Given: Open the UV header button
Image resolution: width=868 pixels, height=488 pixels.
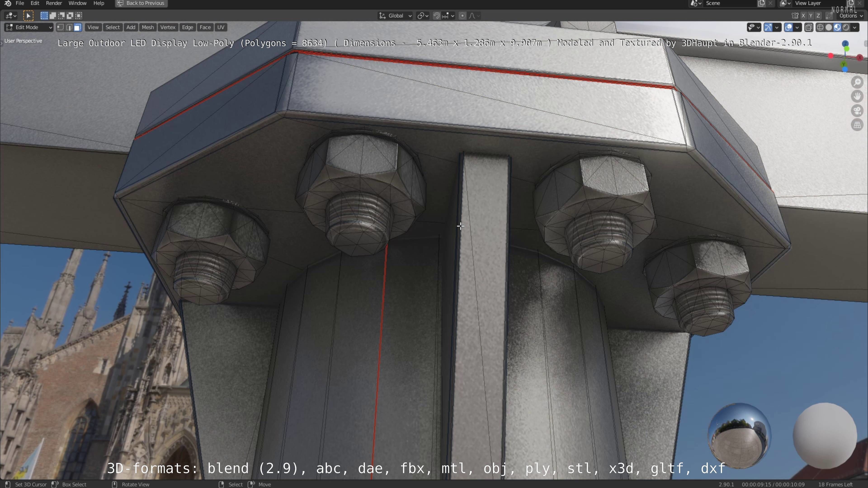Looking at the screenshot, I should coord(221,27).
